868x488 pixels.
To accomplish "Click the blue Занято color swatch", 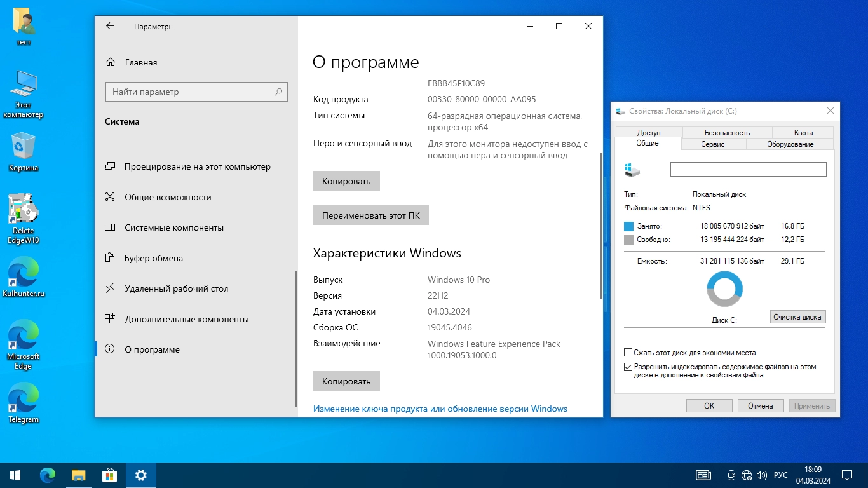I will 629,226.
